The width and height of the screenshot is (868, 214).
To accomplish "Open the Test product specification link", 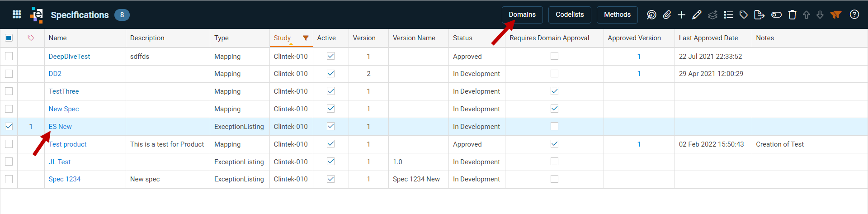I will (68, 144).
